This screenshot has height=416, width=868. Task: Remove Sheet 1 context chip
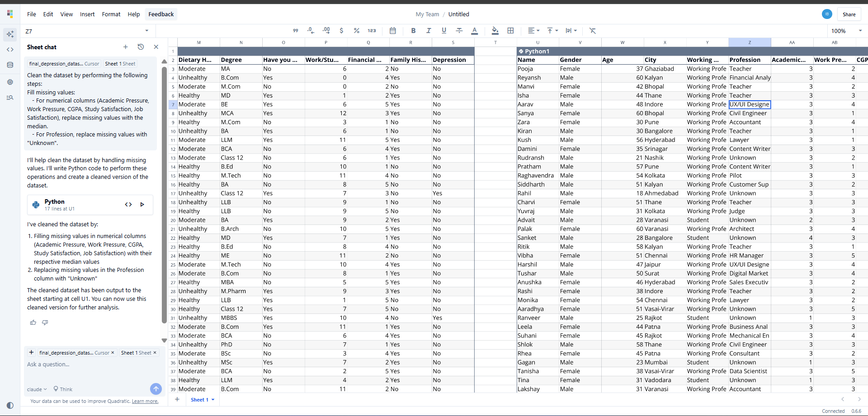(x=155, y=353)
